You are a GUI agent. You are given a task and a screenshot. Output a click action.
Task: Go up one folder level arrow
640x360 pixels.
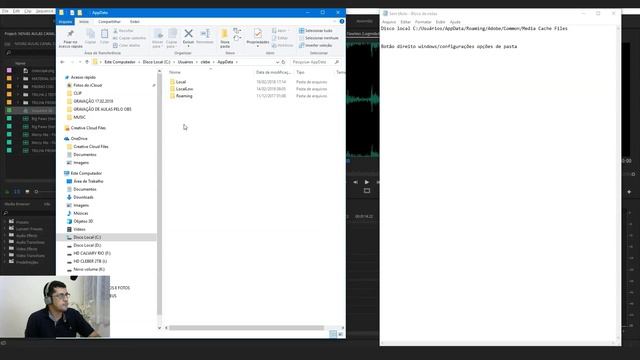(87, 62)
